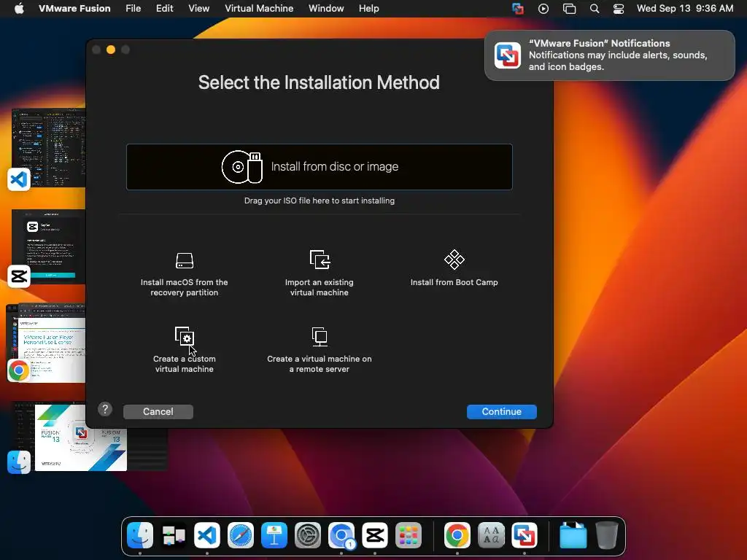Open the app with badge in Dock
This screenshot has height=560, width=747.
[x=341, y=535]
